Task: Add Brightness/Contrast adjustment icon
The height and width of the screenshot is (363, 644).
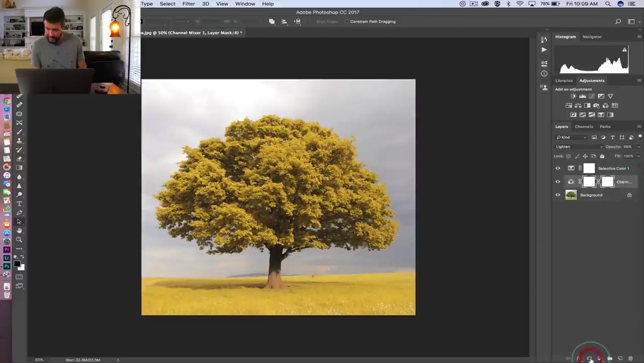Action: [x=573, y=96]
